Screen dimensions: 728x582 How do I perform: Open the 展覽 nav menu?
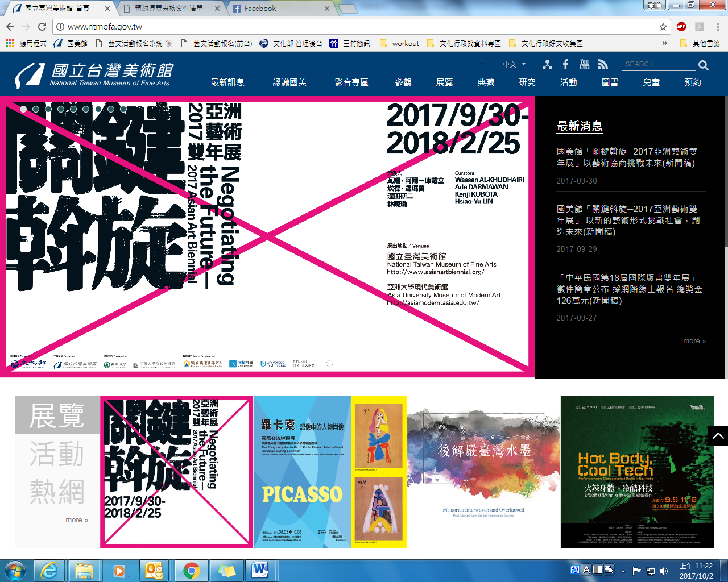click(x=445, y=82)
